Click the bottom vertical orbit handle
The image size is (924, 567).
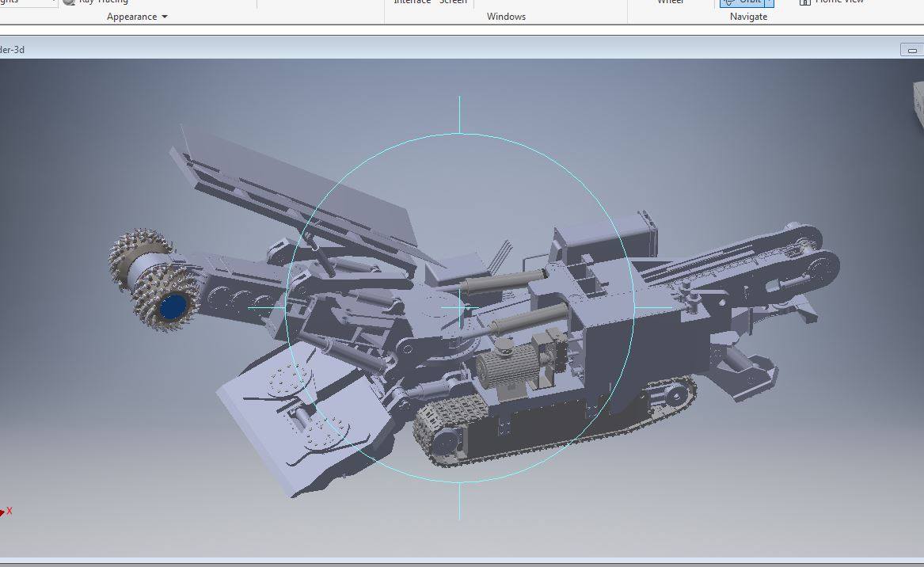coord(460,501)
